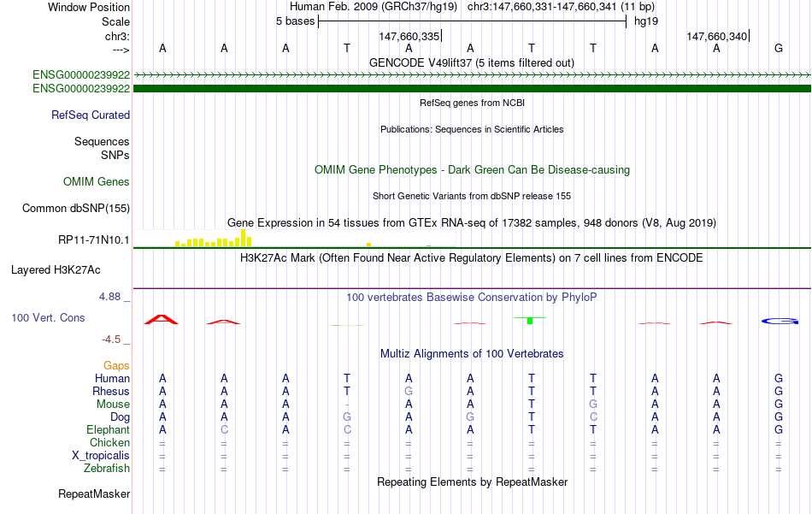The image size is (812, 514).
Task: Click the G base in the Rhesus row
Action: pyautogui.click(x=409, y=391)
